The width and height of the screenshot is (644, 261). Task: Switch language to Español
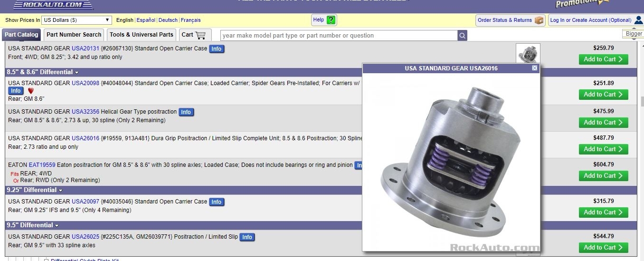146,20
